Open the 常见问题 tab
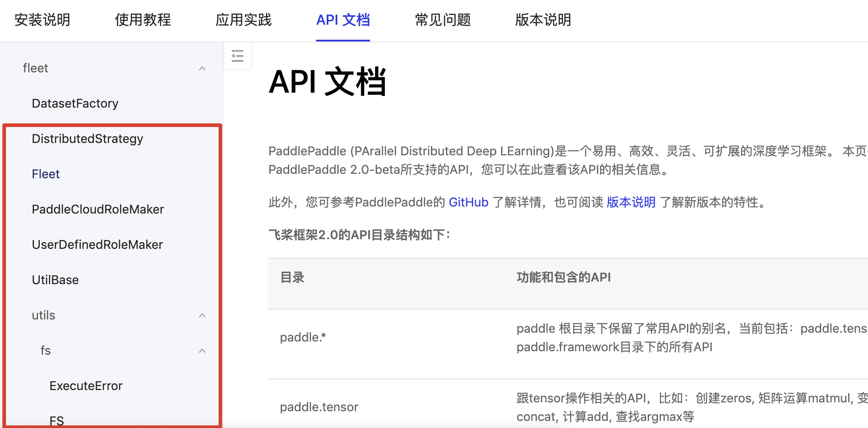868x428 pixels. [x=443, y=20]
